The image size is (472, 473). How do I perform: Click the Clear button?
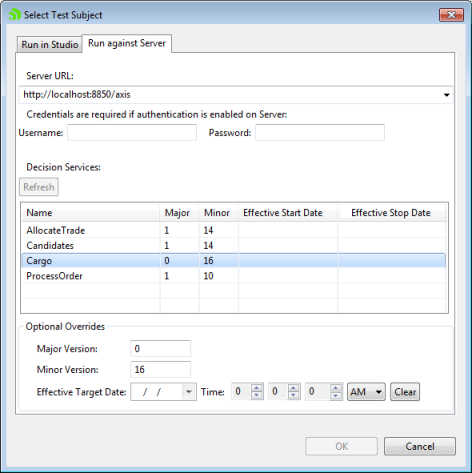405,392
